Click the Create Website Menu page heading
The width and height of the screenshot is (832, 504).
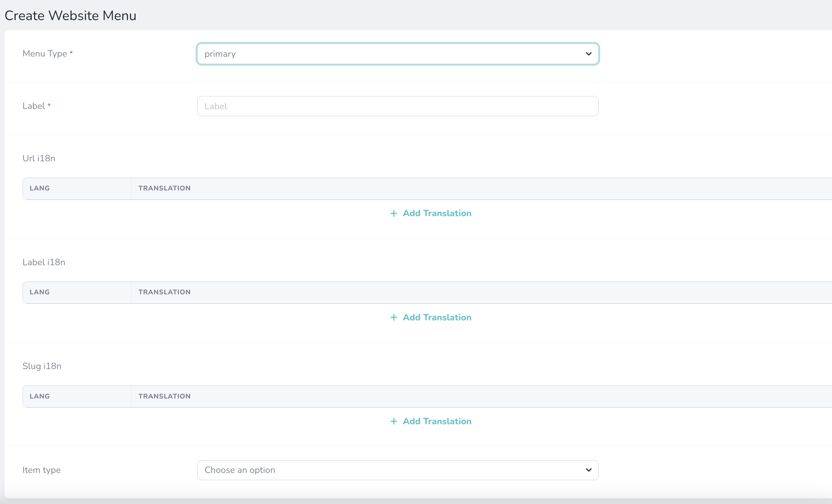point(70,16)
